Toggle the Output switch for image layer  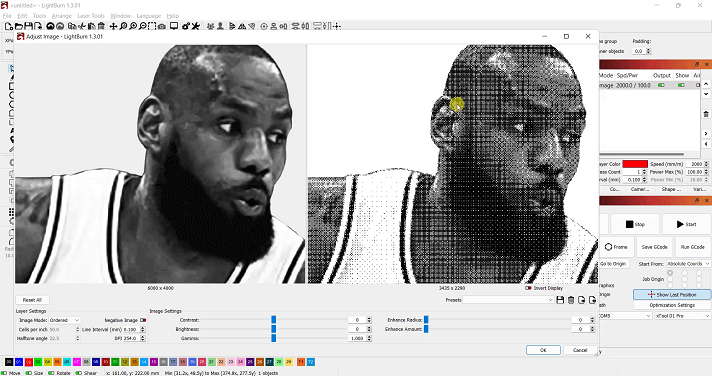[x=661, y=85]
